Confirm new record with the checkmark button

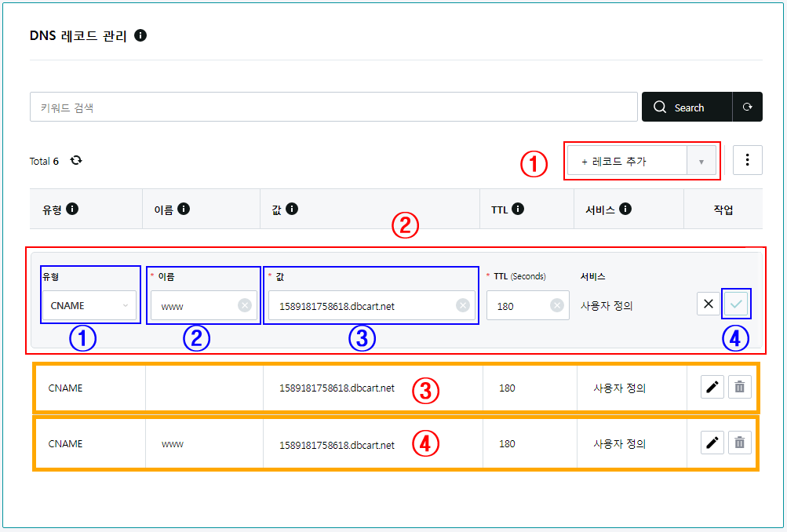736,304
